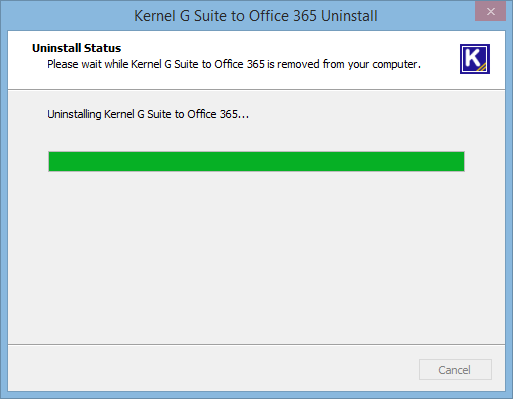Click the "Uninstalling Kernel G Suite" status text
This screenshot has width=513, height=399.
(148, 114)
